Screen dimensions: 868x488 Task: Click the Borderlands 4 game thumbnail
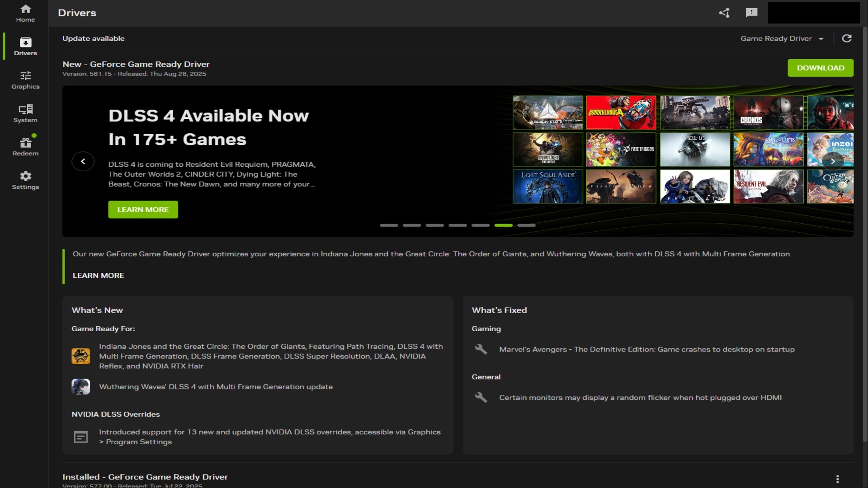[x=621, y=113]
